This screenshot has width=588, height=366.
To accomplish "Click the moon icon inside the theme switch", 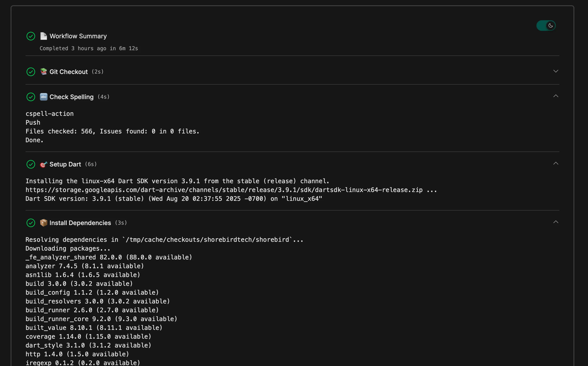I will (x=551, y=25).
